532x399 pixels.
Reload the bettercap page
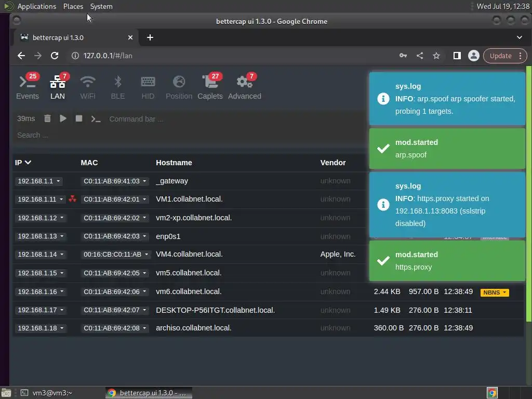(x=55, y=56)
